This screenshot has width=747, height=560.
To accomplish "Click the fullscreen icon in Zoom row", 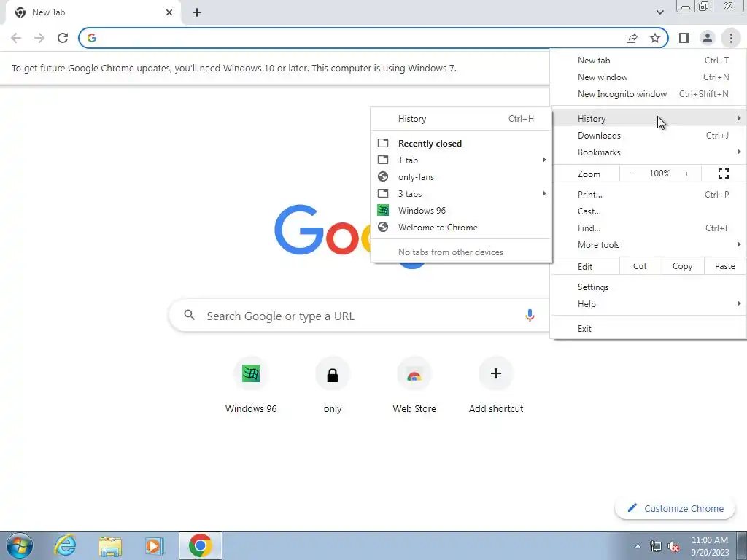I will (723, 174).
